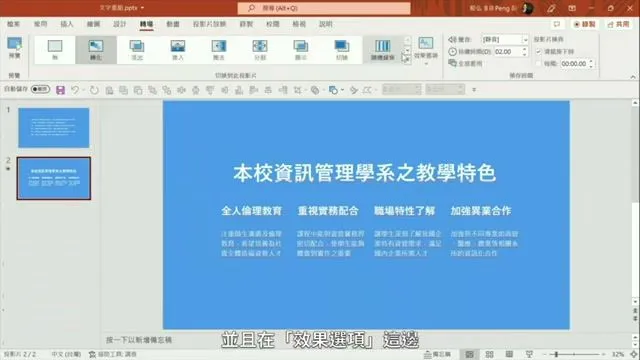Click the search box in title bar

point(324,8)
